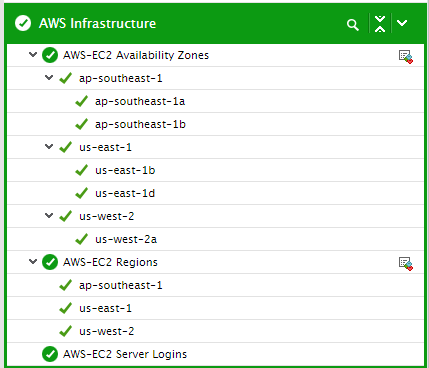The image size is (429, 368).
Task: Click AWS-EC2 Availability Zones green status icon
Action: click(50, 55)
